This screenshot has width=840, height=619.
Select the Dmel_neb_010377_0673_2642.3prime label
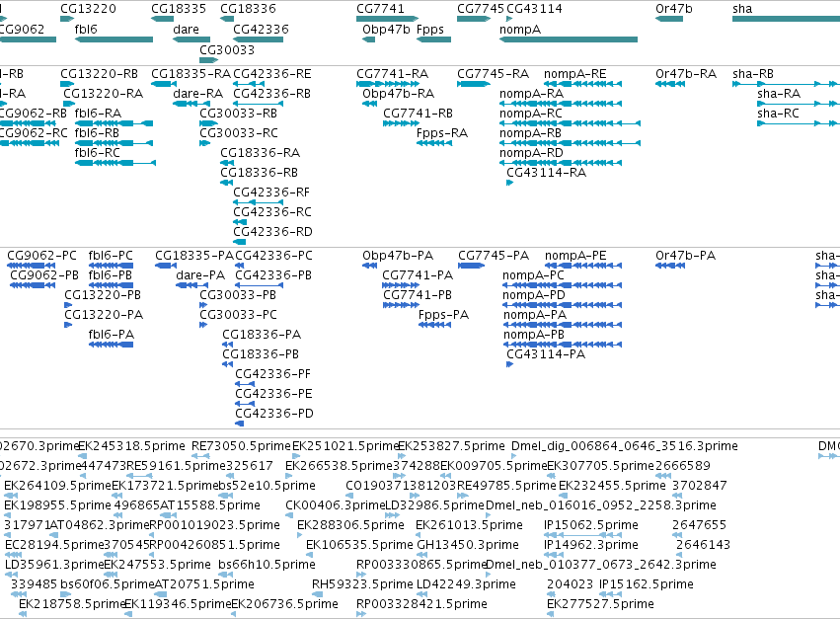click(600, 565)
